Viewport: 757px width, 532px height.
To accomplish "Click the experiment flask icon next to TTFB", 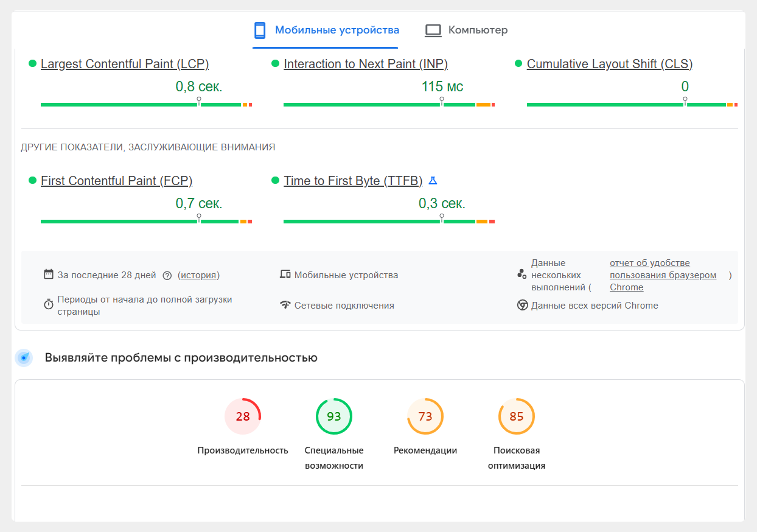I will point(433,180).
